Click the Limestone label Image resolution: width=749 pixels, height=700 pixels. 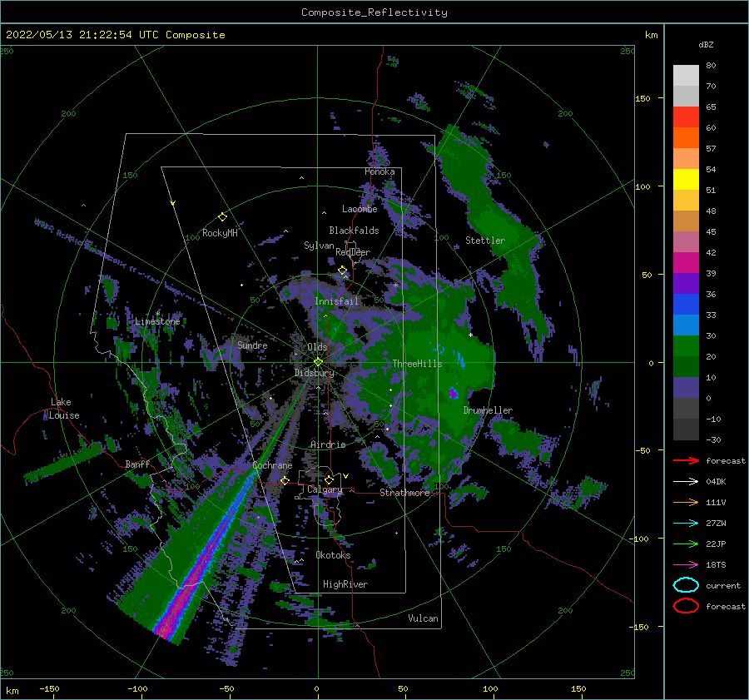coord(157,321)
